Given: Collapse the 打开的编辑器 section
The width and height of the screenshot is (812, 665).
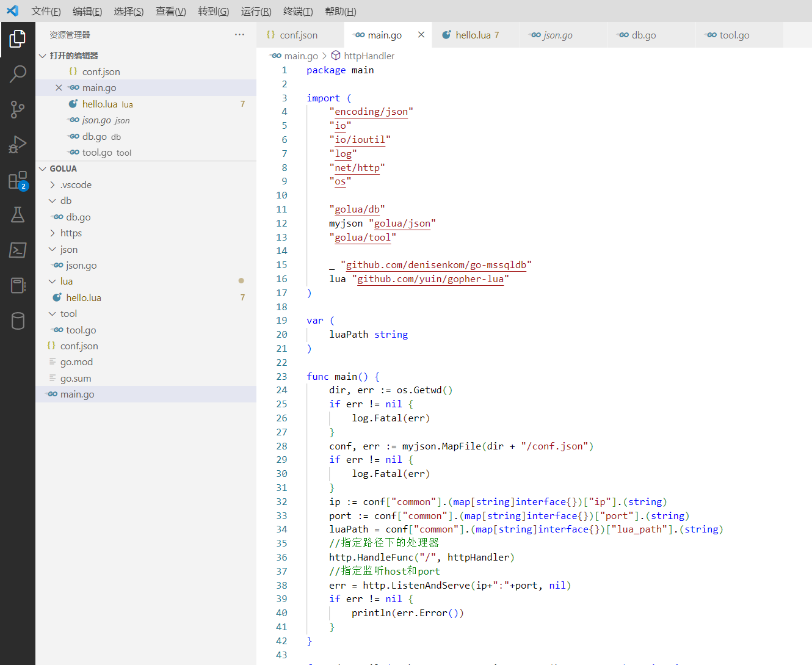Looking at the screenshot, I should pyautogui.click(x=146, y=56).
